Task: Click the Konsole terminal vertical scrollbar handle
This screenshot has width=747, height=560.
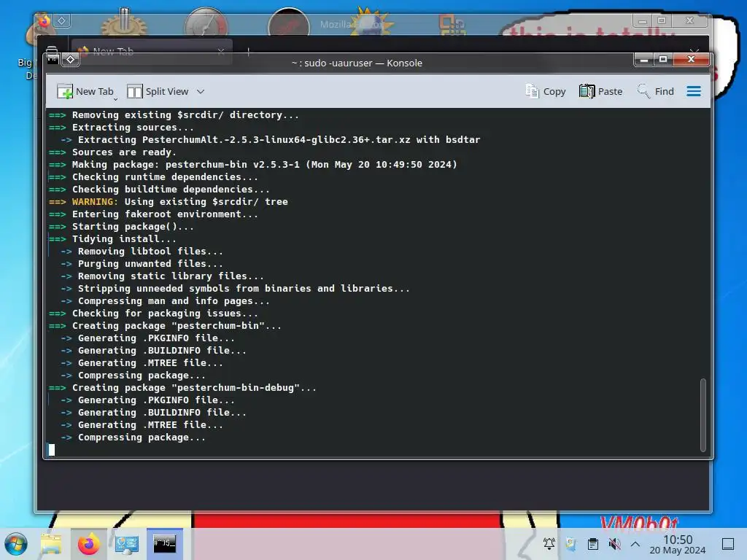Action: pos(703,415)
